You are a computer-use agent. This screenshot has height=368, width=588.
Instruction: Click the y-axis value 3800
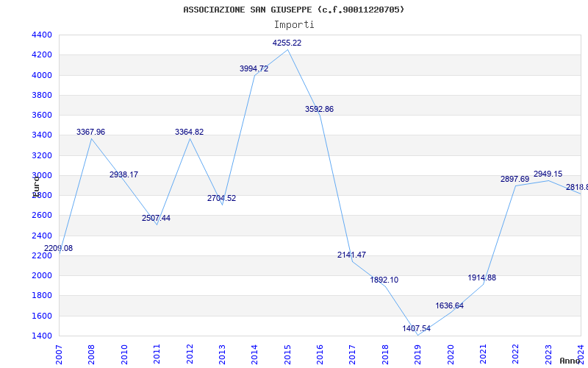tap(42, 95)
